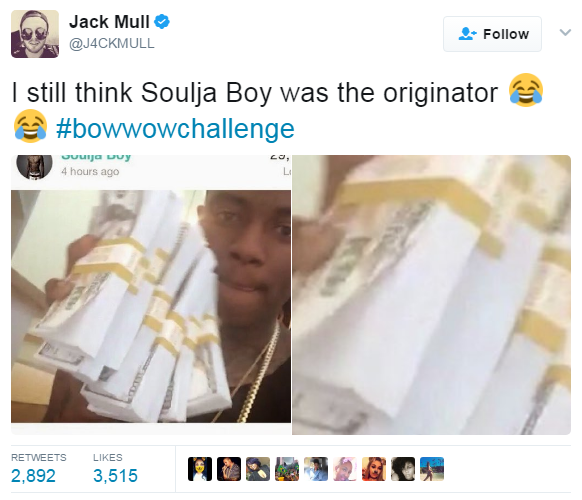Open Jack Mull's profile avatar
Image resolution: width=582 pixels, height=500 pixels.
(x=35, y=34)
